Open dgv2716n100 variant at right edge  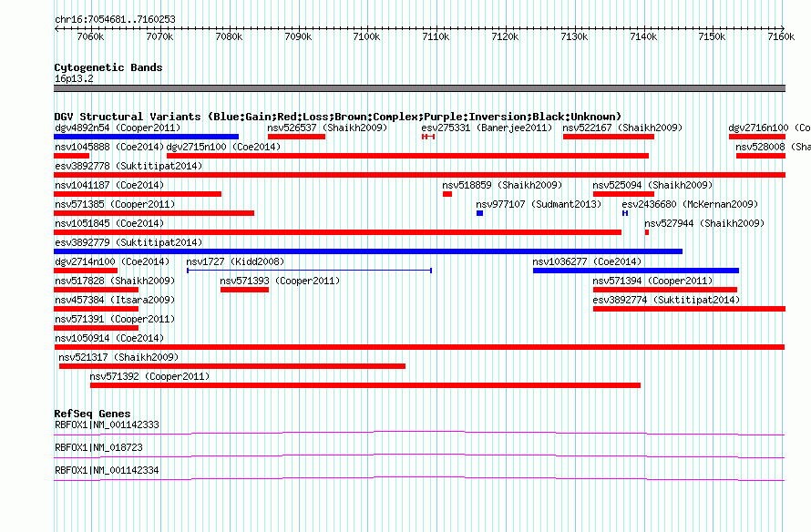tap(769, 128)
